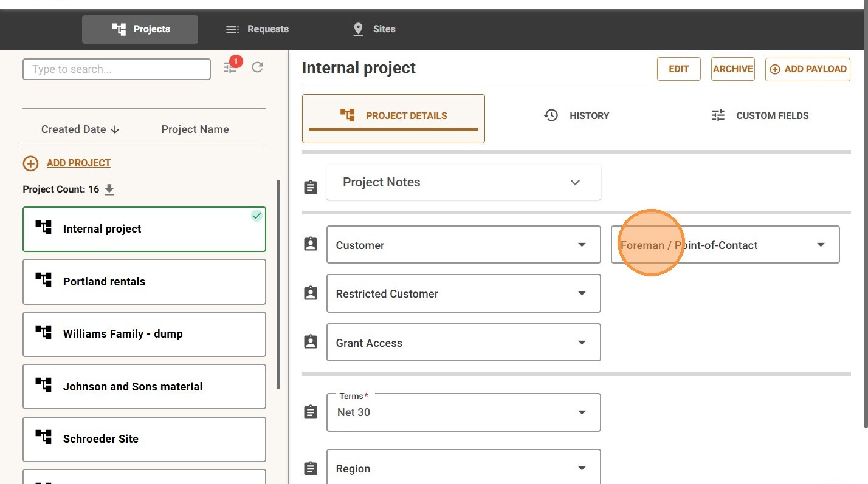Open the Grant Access dropdown
The height and width of the screenshot is (484, 868).
pos(464,343)
